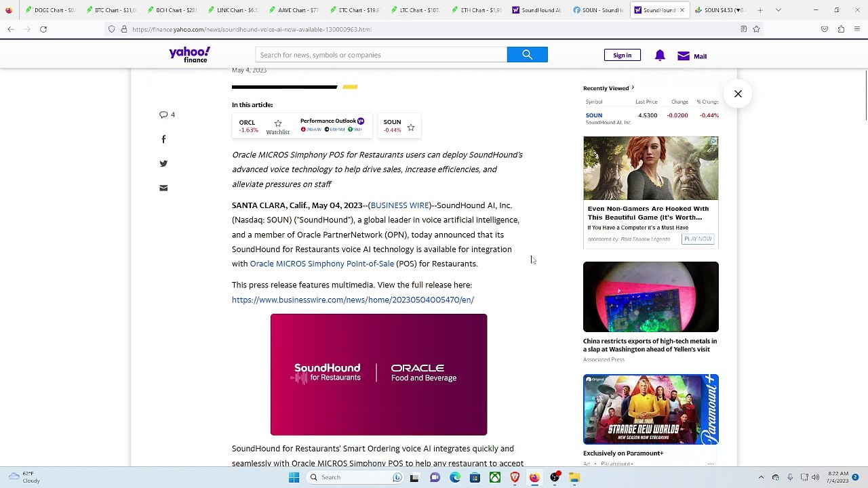Switch to AAVE Chart tab
Screen dimensions: 868x488
[x=294, y=10]
